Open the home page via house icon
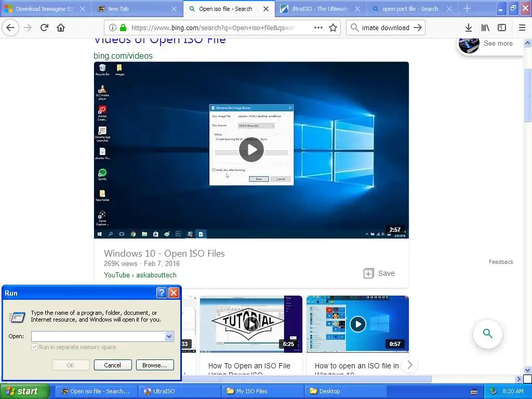Viewport: 532px width, 399px height. point(61,28)
